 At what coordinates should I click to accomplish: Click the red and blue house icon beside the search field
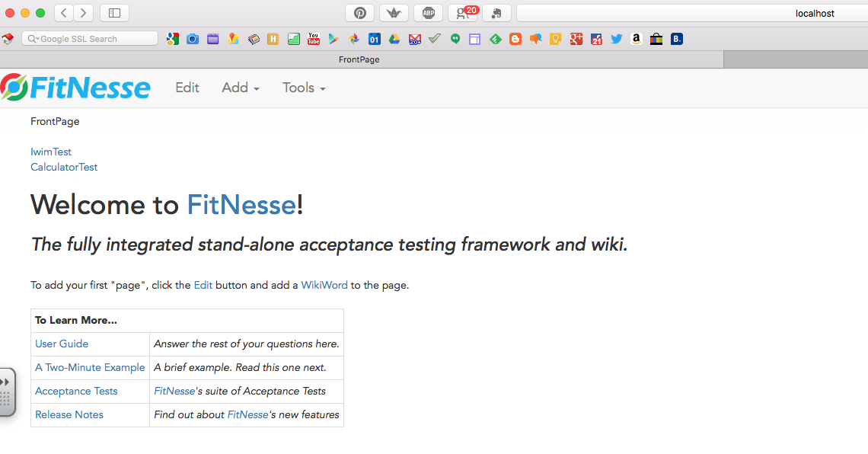pos(8,39)
